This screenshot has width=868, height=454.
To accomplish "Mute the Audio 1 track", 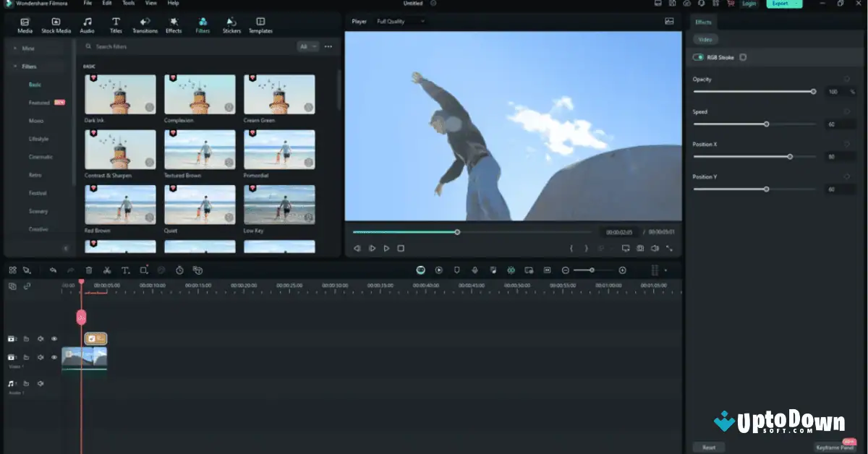I will 41,385.
